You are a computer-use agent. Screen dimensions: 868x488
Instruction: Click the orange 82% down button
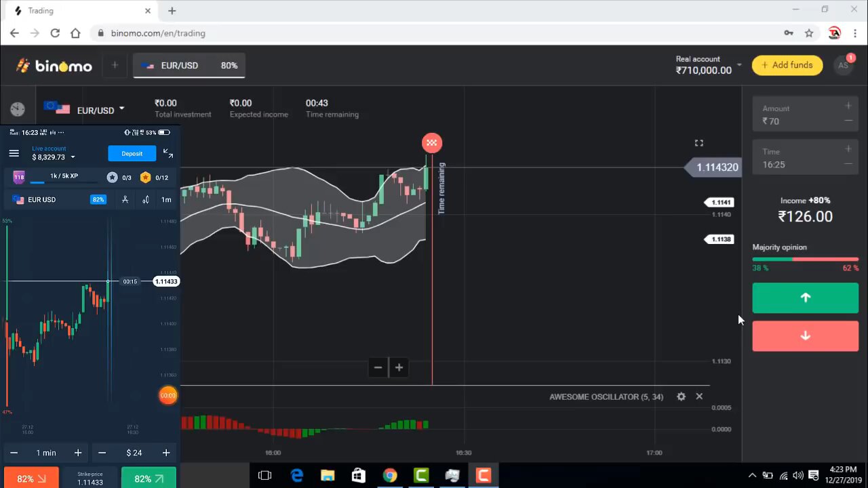point(31,478)
